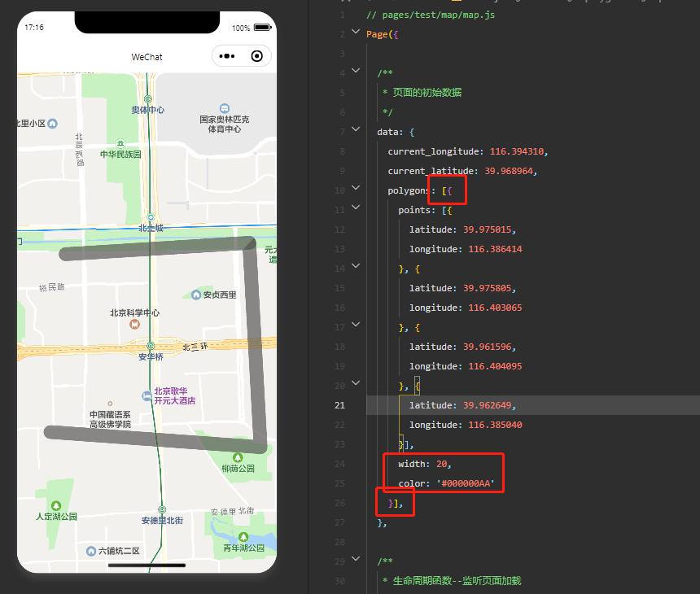Screen dimensions: 700x594
Task: Click the latitude value 39.962649 on line 21
Action: coord(487,405)
